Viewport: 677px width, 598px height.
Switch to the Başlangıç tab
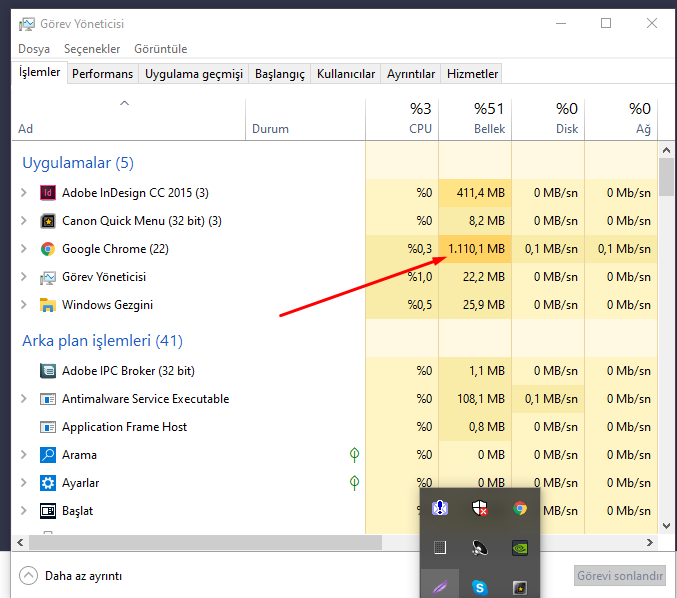click(280, 74)
